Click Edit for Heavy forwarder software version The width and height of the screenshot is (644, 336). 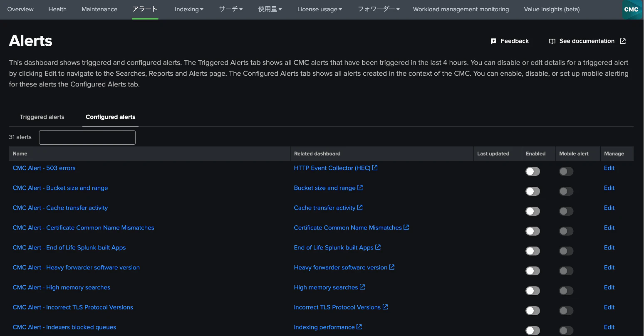point(609,267)
